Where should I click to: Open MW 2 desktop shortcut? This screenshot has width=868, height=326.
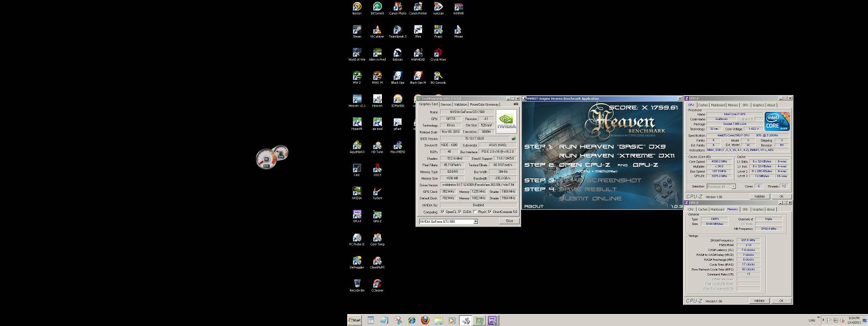point(357,77)
